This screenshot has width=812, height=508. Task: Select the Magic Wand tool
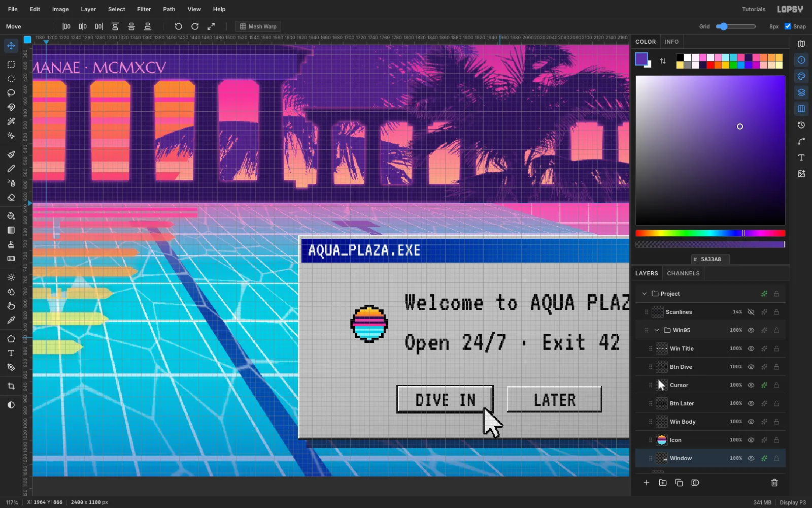point(11,121)
